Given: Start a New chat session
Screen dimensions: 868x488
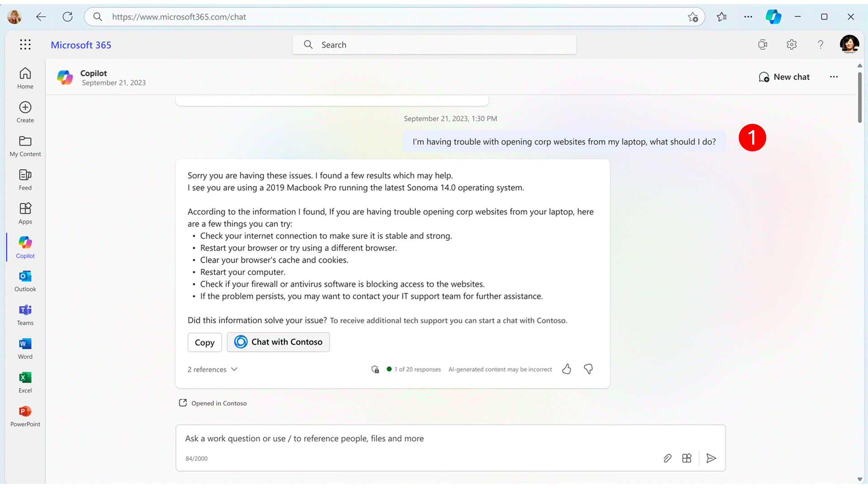Looking at the screenshot, I should [783, 76].
